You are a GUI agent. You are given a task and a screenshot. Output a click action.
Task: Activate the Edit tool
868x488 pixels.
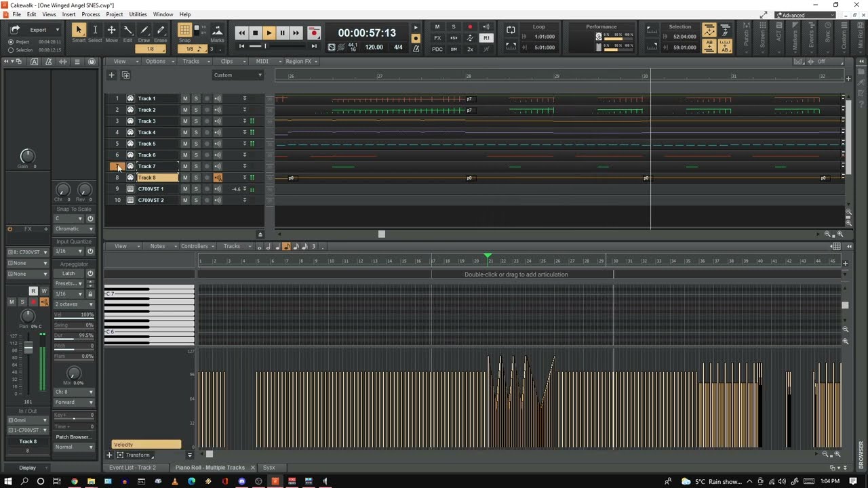pos(127,30)
